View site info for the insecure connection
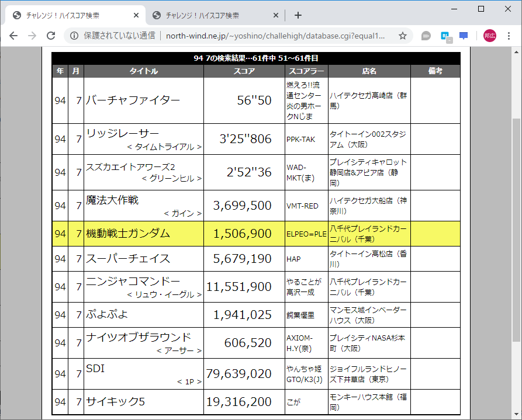This screenshot has height=420, width=522. (x=74, y=36)
